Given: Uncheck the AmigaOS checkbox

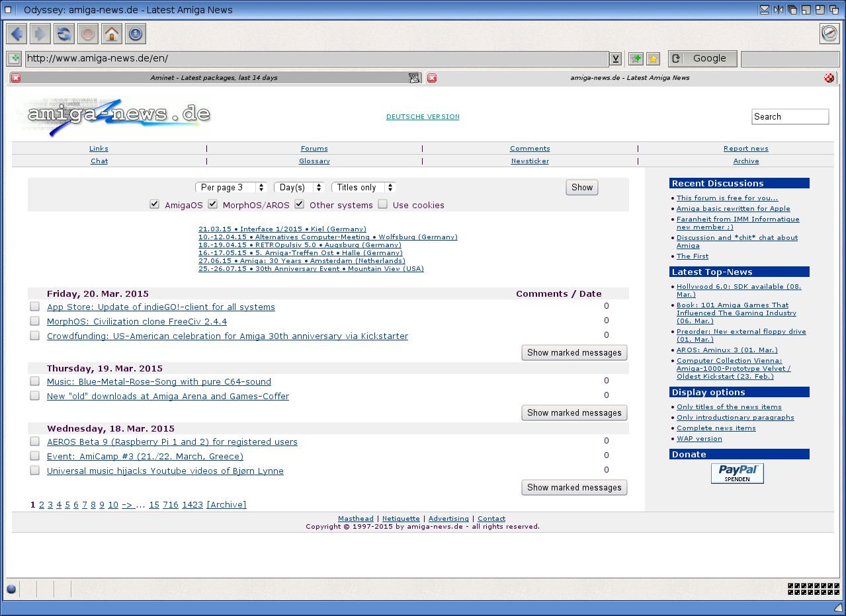Looking at the screenshot, I should pos(155,204).
